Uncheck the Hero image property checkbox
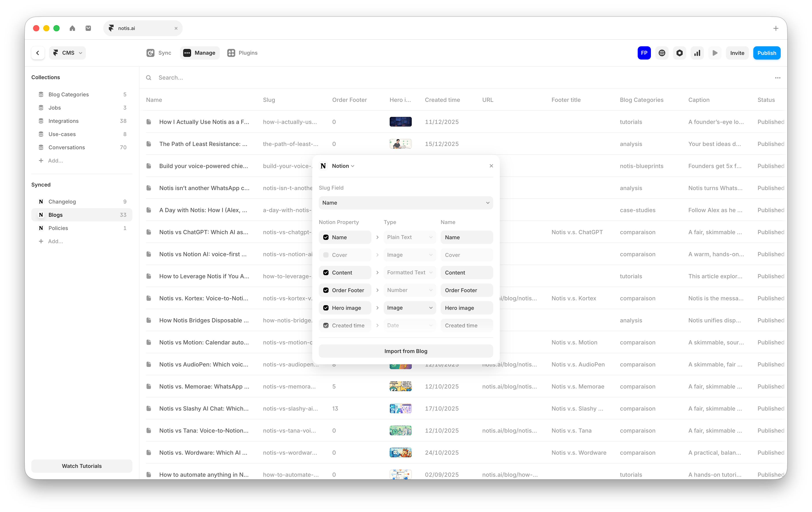Screen dimensions: 812x512 click(x=326, y=308)
